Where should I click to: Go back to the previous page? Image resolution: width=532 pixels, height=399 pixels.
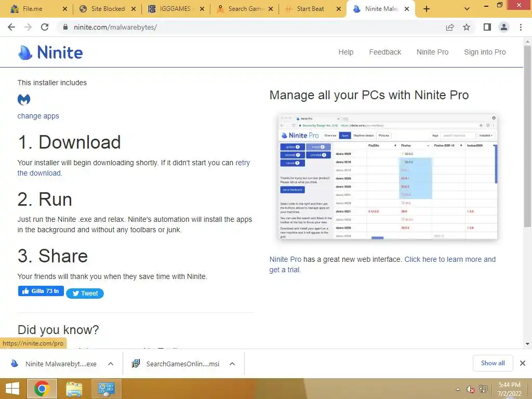11,27
